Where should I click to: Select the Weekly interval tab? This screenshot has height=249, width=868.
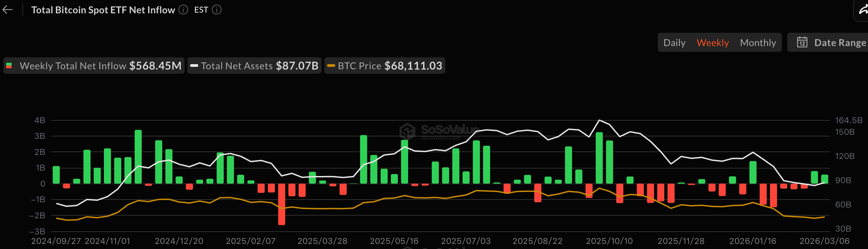tap(712, 43)
